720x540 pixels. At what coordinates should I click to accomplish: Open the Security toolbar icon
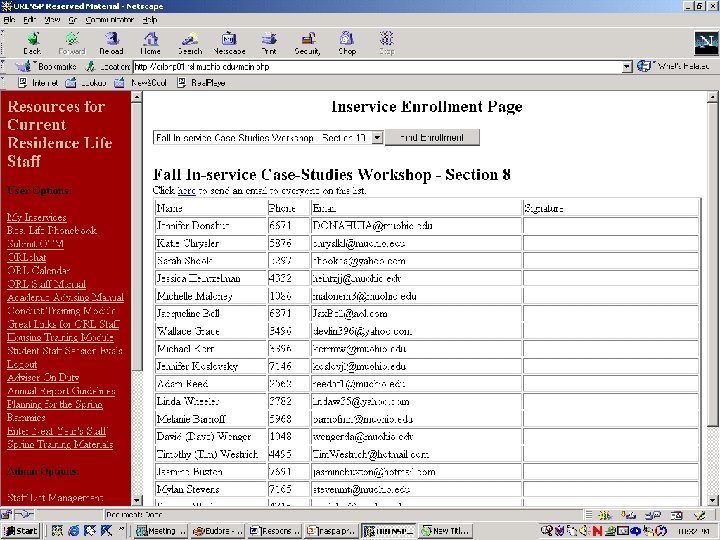coord(307,41)
